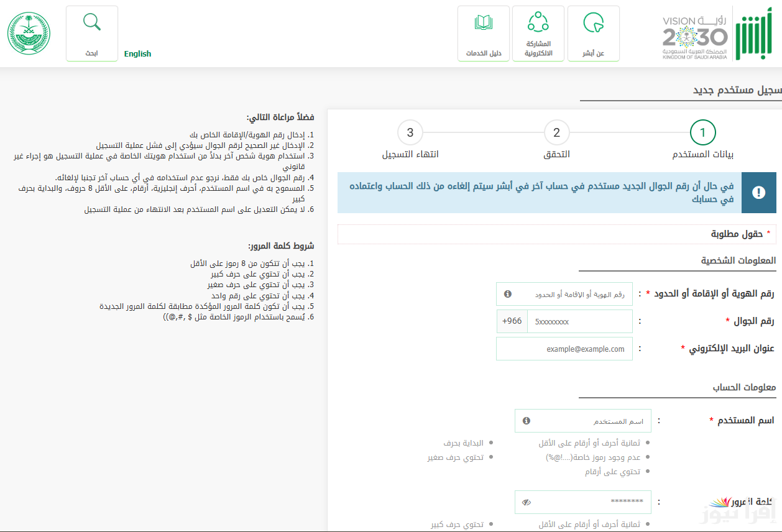Click instruction 6 about not editing the username
The width and height of the screenshot is (782, 532).
pyautogui.click(x=200, y=209)
